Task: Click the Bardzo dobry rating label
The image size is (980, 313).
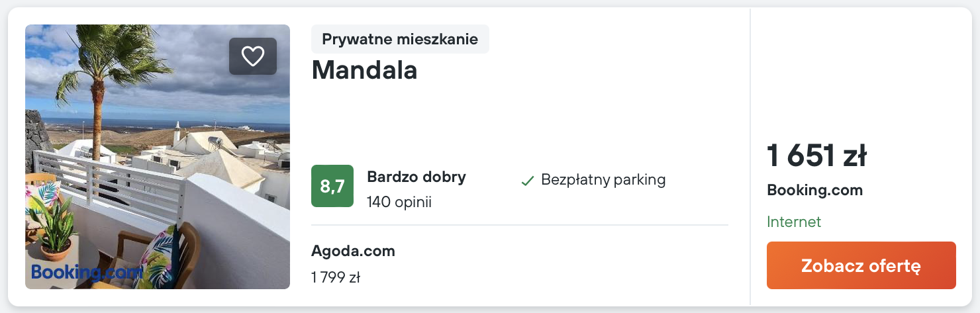Action: [x=416, y=177]
